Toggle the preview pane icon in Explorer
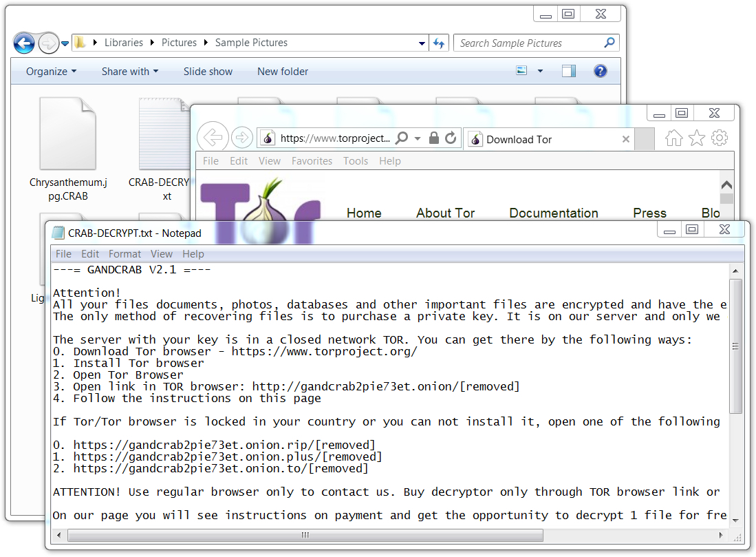This screenshot has width=756, height=557. 569,71
